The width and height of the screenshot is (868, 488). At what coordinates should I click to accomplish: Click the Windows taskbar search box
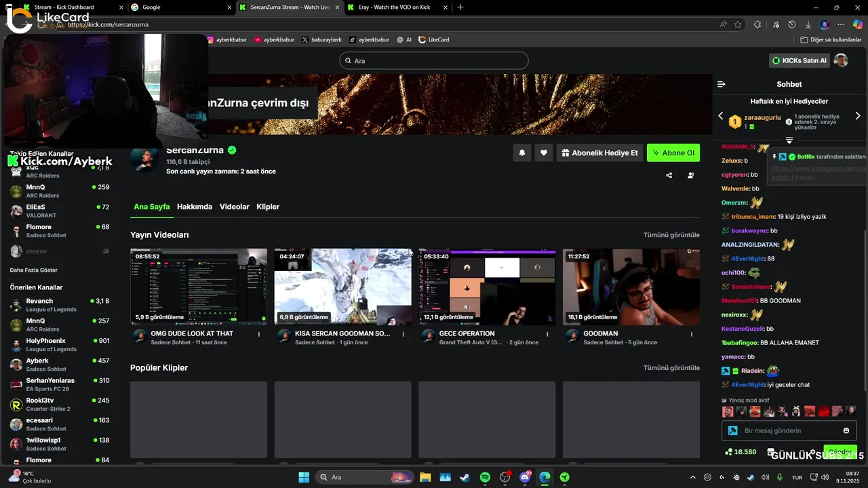click(365, 477)
